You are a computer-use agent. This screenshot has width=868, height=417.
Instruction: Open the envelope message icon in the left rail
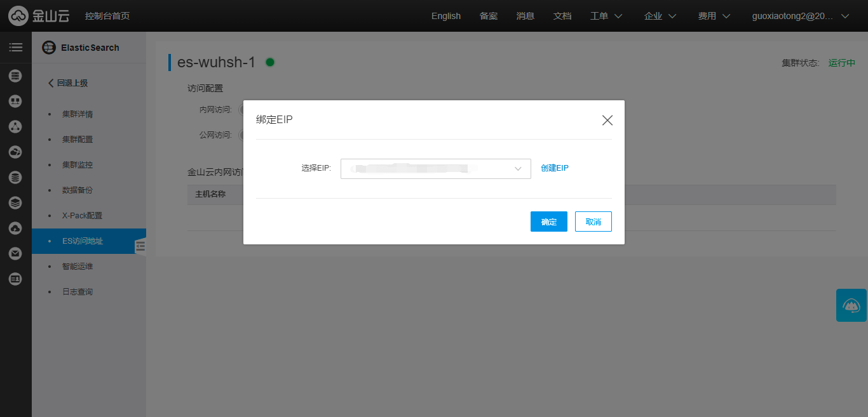[15, 254]
